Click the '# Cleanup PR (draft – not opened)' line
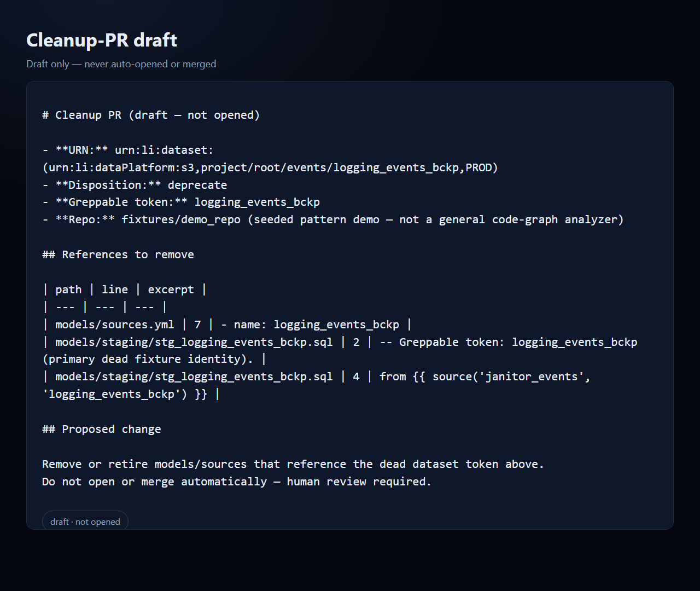Viewport: 700px width, 591px height. click(151, 115)
